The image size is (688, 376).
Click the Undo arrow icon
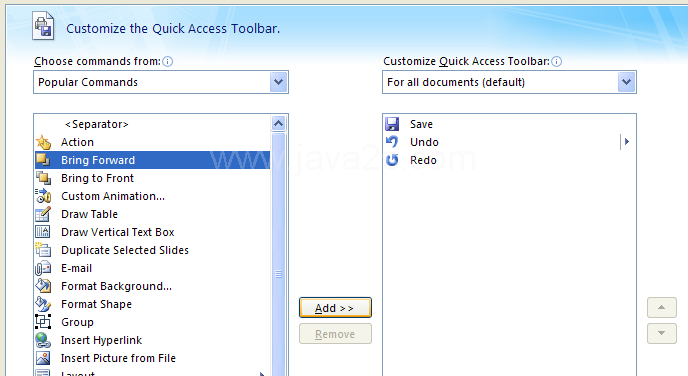tap(392, 142)
